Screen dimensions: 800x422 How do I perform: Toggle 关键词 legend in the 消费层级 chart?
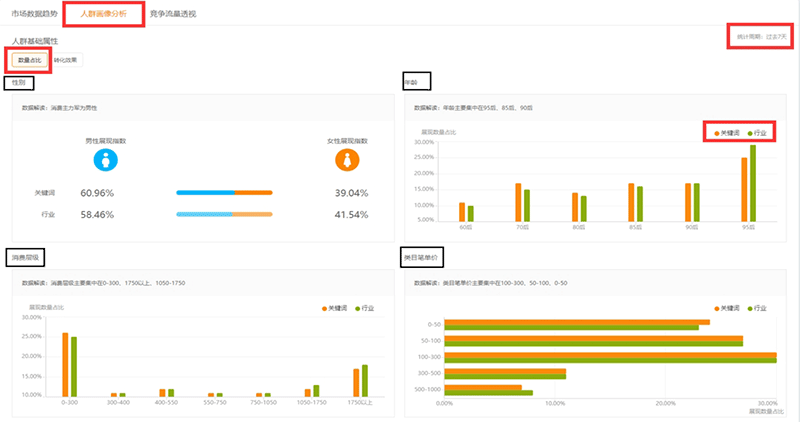(x=335, y=309)
